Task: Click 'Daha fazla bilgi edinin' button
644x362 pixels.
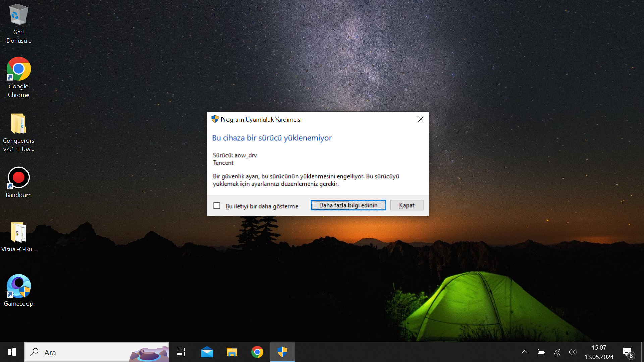Action: (x=348, y=205)
